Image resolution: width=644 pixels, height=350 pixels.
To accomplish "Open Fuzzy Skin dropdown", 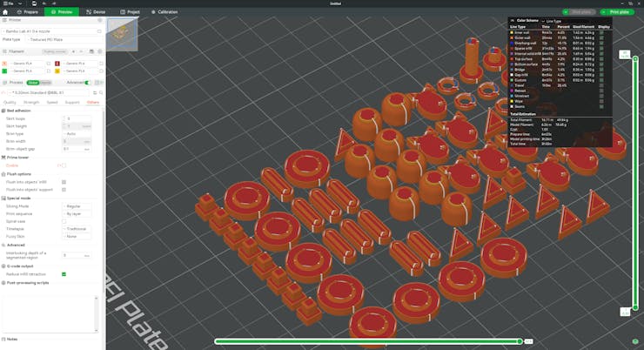I will point(77,237).
